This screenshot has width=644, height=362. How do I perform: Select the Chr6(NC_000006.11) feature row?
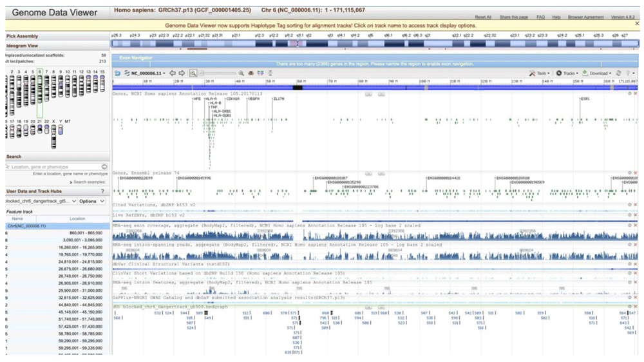point(57,226)
